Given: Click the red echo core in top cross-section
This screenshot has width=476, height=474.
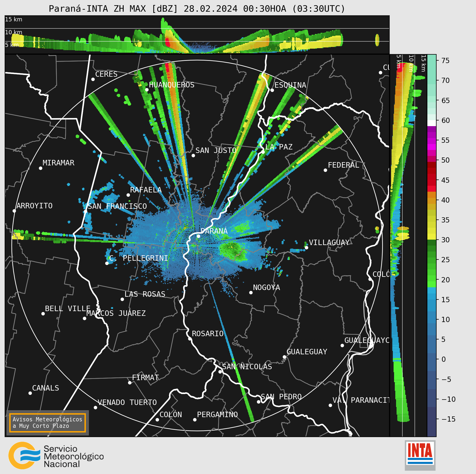Looking at the screenshot, I should click(167, 42).
